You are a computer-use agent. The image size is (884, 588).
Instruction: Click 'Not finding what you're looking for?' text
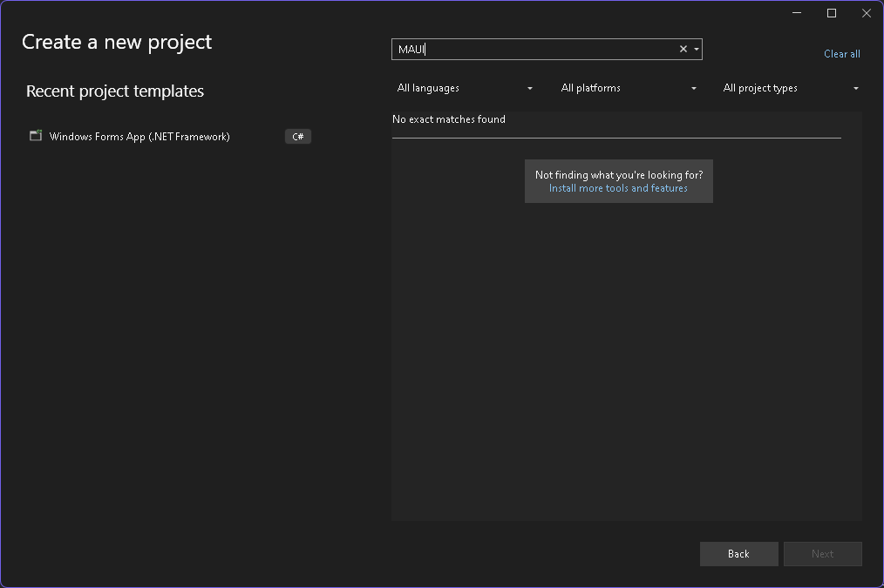pos(619,174)
